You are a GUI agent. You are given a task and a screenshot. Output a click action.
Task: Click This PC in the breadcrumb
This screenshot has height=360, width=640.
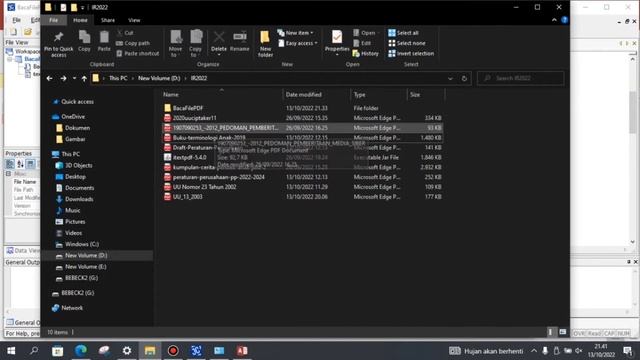pyautogui.click(x=118, y=78)
